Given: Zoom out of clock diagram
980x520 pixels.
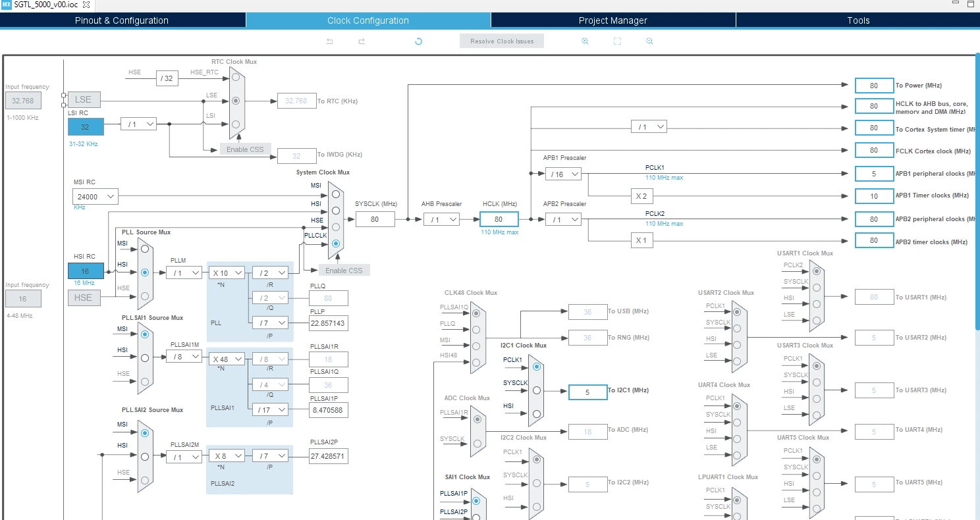Looking at the screenshot, I should click(x=649, y=41).
